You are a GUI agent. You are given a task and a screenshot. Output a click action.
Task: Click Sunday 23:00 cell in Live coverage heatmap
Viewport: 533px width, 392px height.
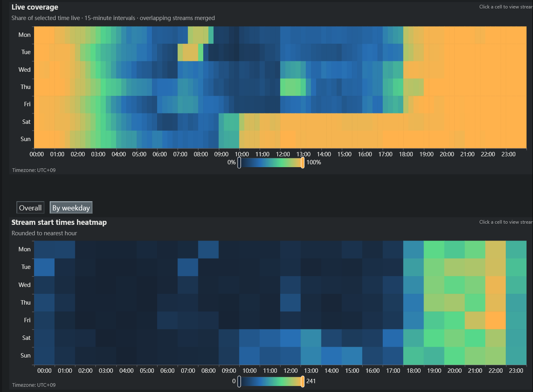click(x=509, y=139)
